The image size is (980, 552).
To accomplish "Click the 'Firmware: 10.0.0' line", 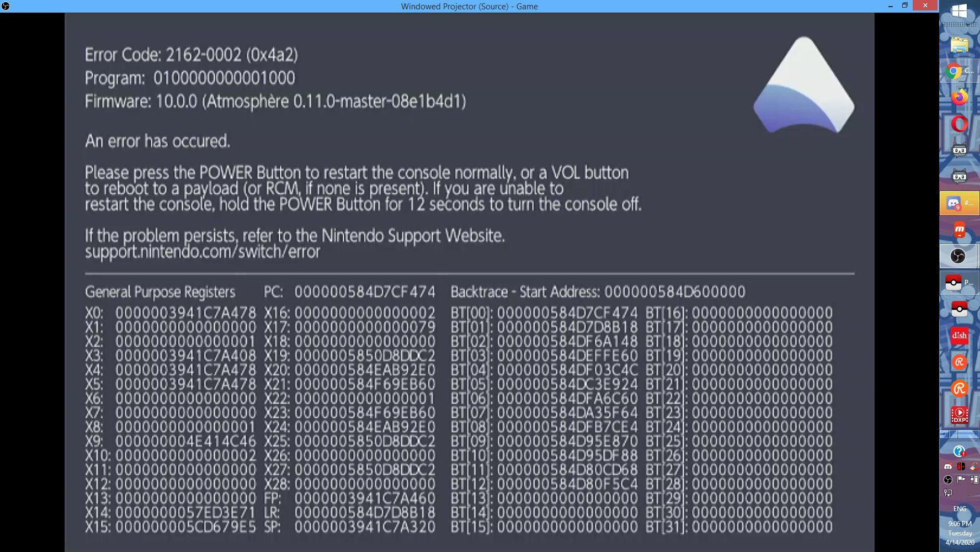I will point(275,102).
